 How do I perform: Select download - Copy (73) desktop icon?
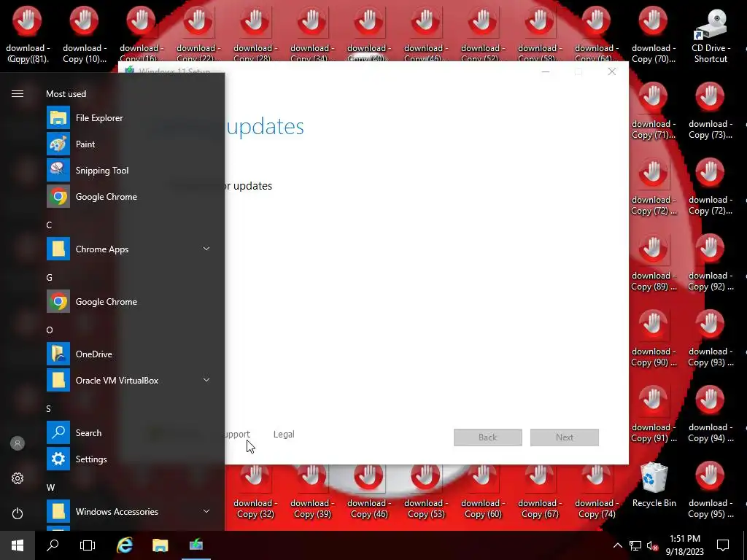coord(711,111)
